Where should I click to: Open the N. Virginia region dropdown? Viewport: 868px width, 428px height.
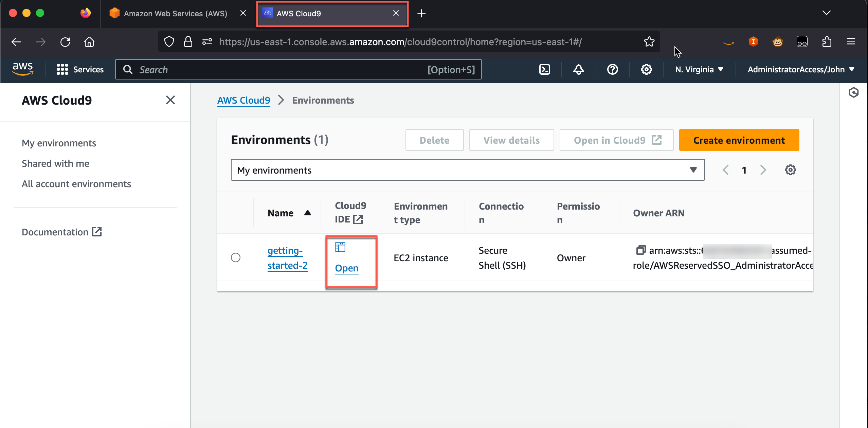700,69
